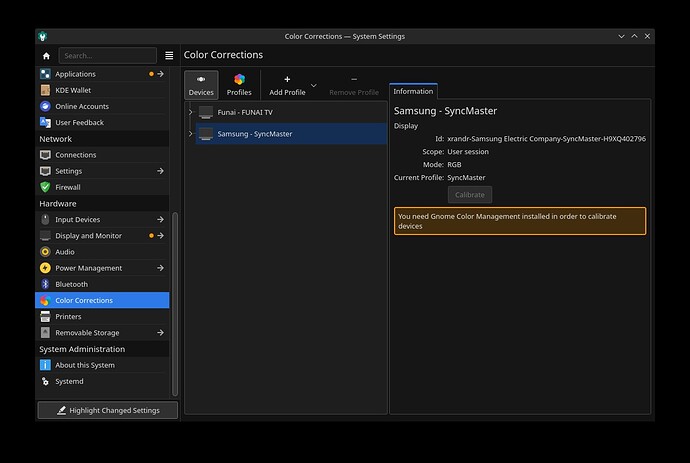Switch to Devices view
Viewport: 690px width, 463px height.
(x=201, y=85)
